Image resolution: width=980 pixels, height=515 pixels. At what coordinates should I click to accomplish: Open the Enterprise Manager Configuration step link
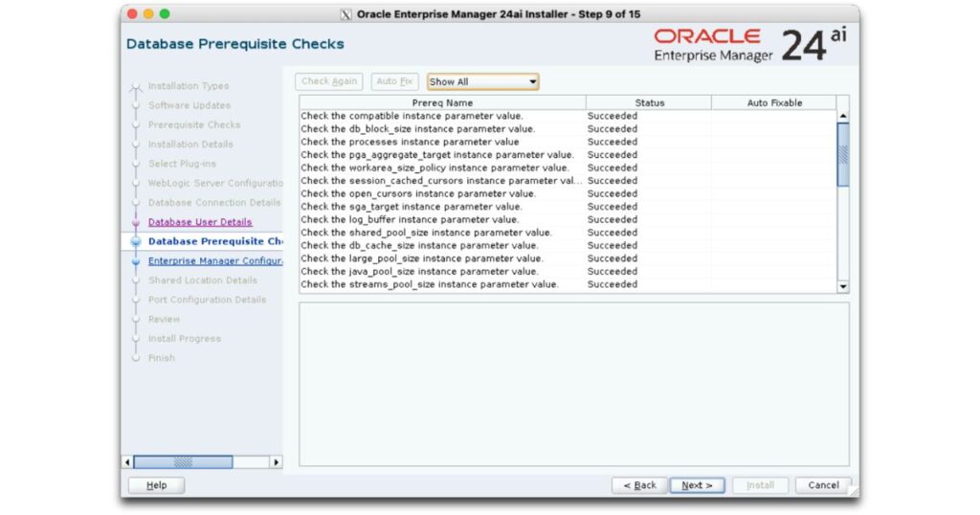tap(215, 260)
